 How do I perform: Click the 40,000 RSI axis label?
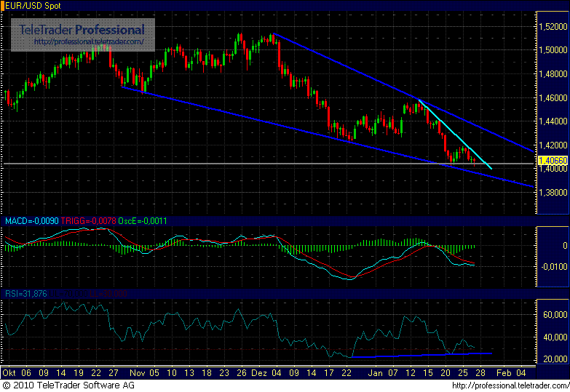click(x=555, y=337)
